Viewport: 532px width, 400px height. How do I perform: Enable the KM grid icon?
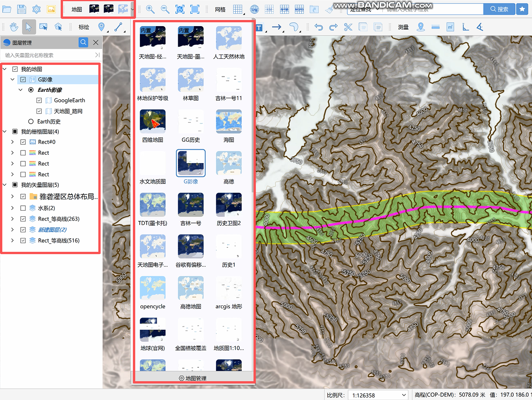270,9
